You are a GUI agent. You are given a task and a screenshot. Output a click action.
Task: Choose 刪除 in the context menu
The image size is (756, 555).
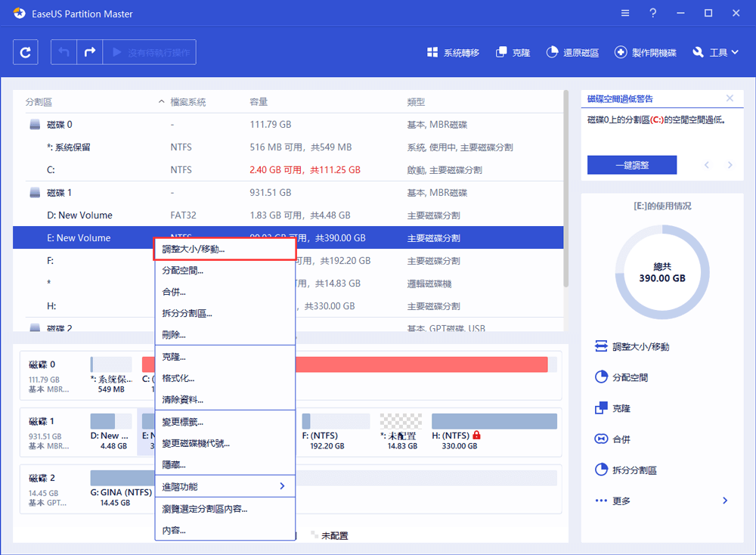[225, 335]
